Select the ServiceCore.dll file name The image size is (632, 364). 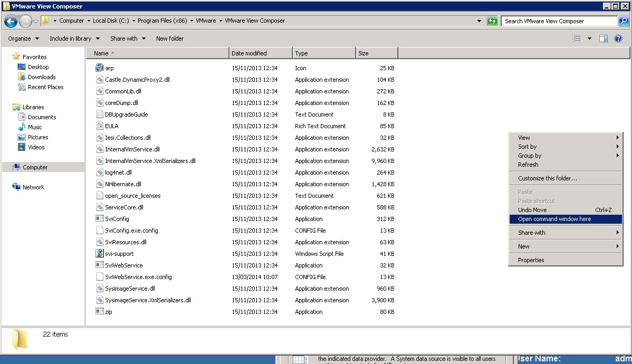click(124, 207)
